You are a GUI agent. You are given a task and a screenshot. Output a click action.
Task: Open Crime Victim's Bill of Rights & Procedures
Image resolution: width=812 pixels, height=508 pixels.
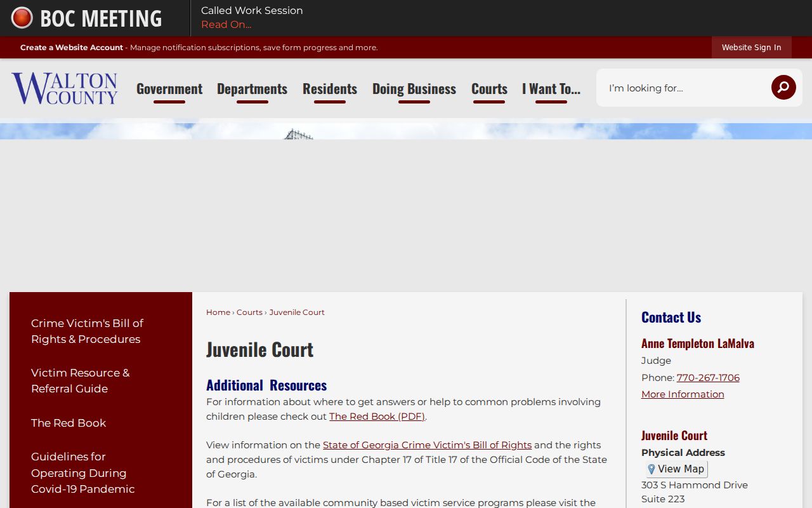pos(87,331)
